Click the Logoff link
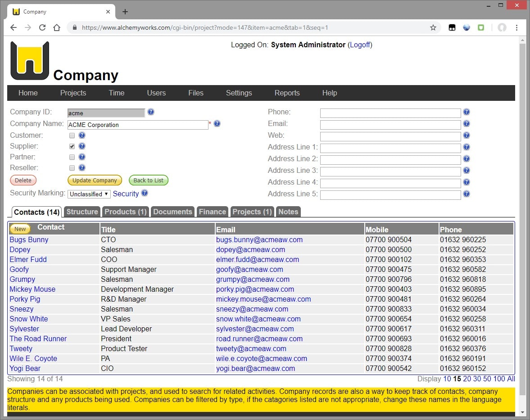 point(360,45)
